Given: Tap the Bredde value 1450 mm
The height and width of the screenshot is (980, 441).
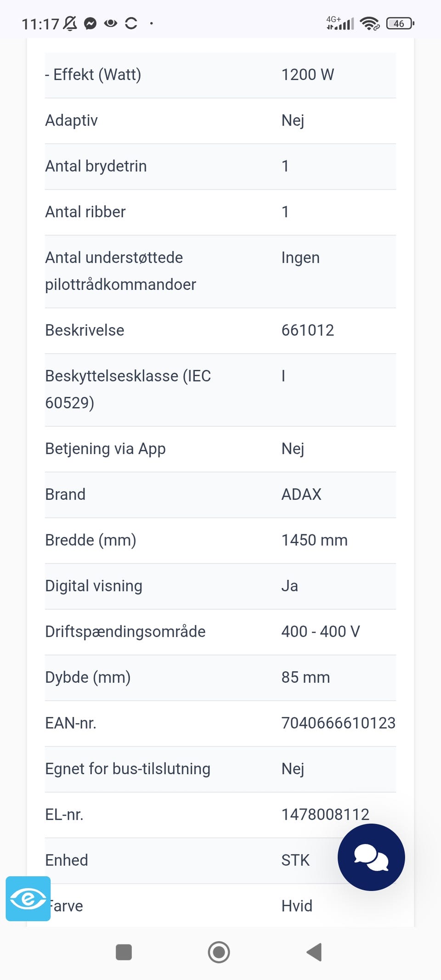Looking at the screenshot, I should click(x=314, y=540).
